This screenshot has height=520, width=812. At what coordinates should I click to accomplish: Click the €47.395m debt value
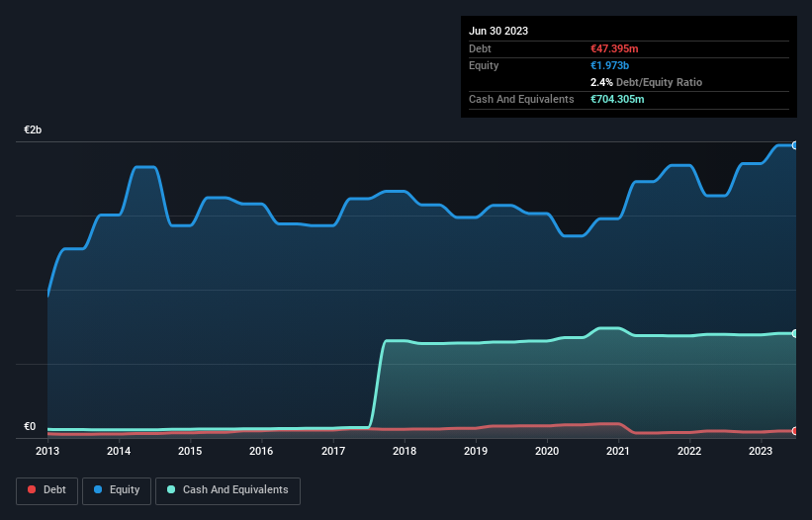click(614, 48)
